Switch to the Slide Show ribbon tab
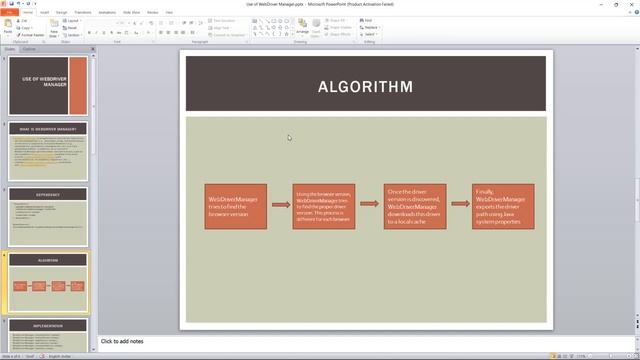 click(131, 12)
